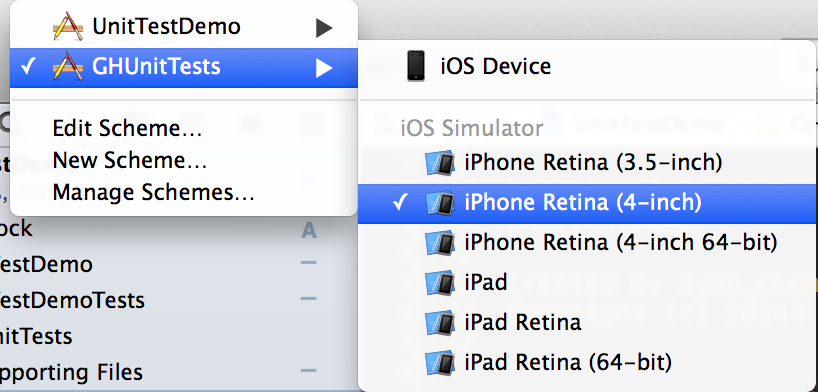Select the Supporting Files folder in navigator
This screenshot has height=392, width=818.
pos(71,372)
